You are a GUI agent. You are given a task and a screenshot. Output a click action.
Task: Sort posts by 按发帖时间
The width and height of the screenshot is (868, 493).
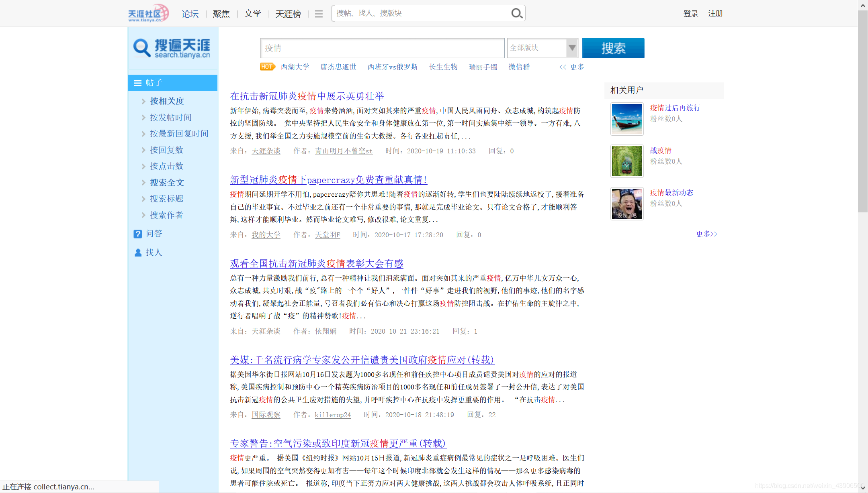(170, 118)
